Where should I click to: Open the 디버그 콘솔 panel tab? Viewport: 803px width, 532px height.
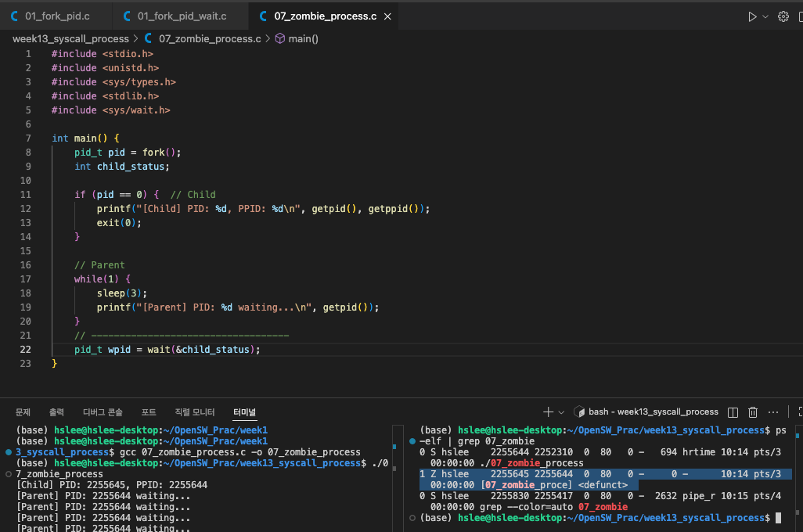point(103,412)
